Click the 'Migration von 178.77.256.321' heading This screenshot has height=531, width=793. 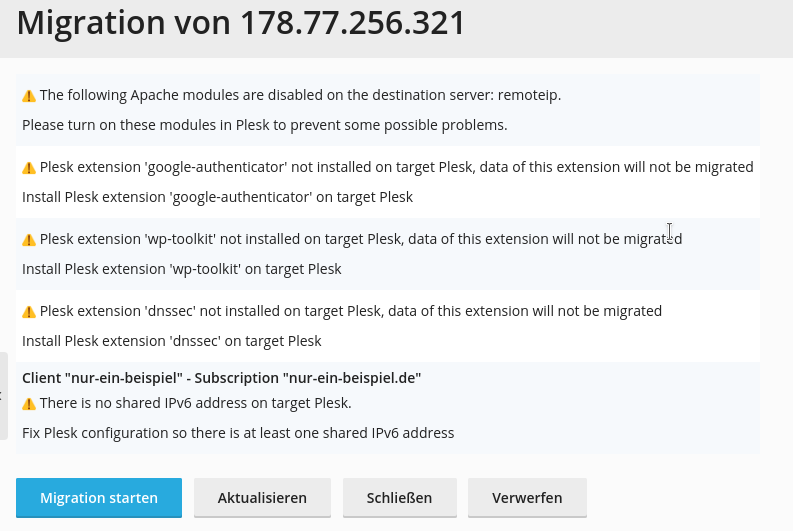point(241,23)
